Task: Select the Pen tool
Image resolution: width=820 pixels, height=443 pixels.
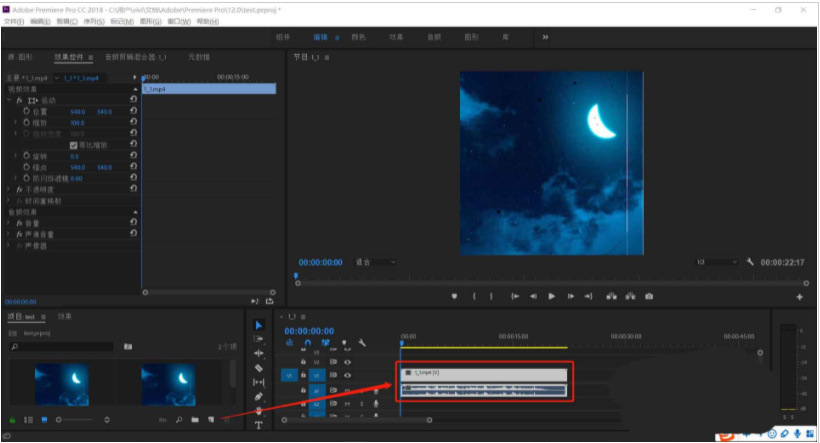Action: (x=259, y=396)
